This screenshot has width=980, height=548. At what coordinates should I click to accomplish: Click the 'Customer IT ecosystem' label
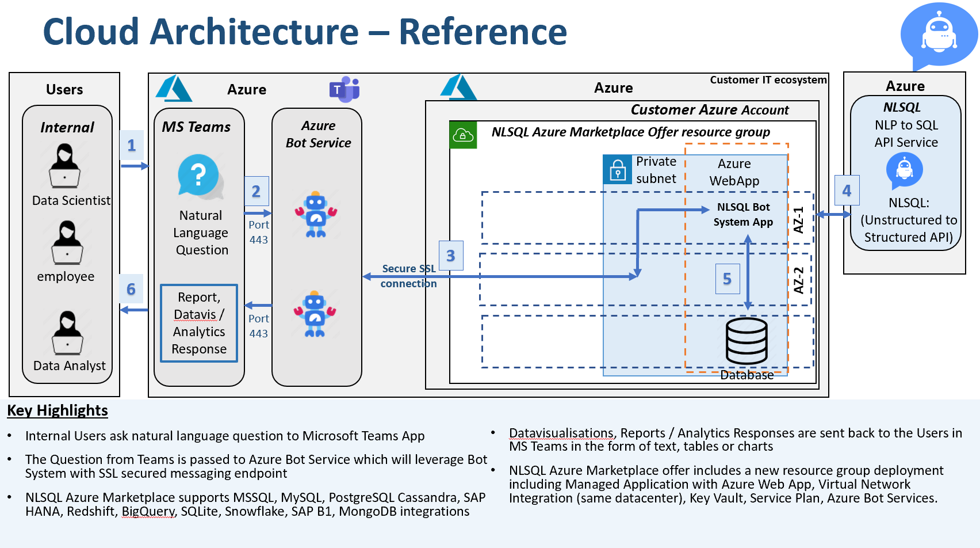(x=768, y=80)
